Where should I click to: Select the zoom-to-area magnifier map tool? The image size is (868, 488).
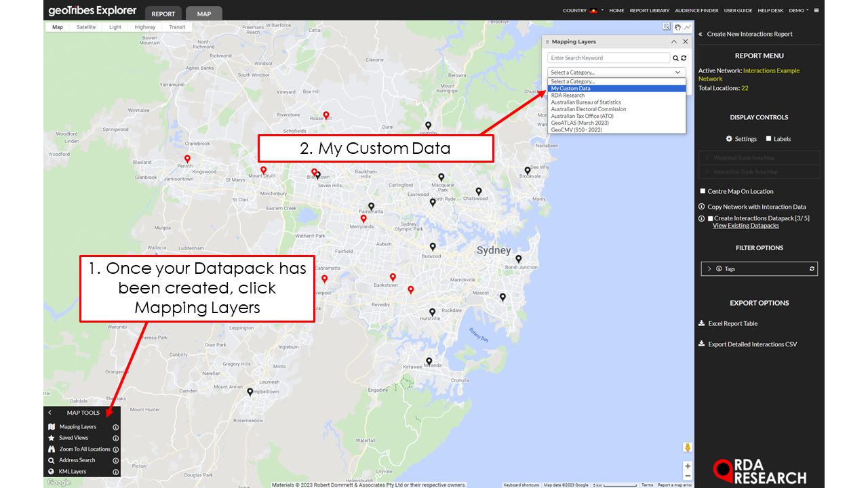(x=667, y=27)
